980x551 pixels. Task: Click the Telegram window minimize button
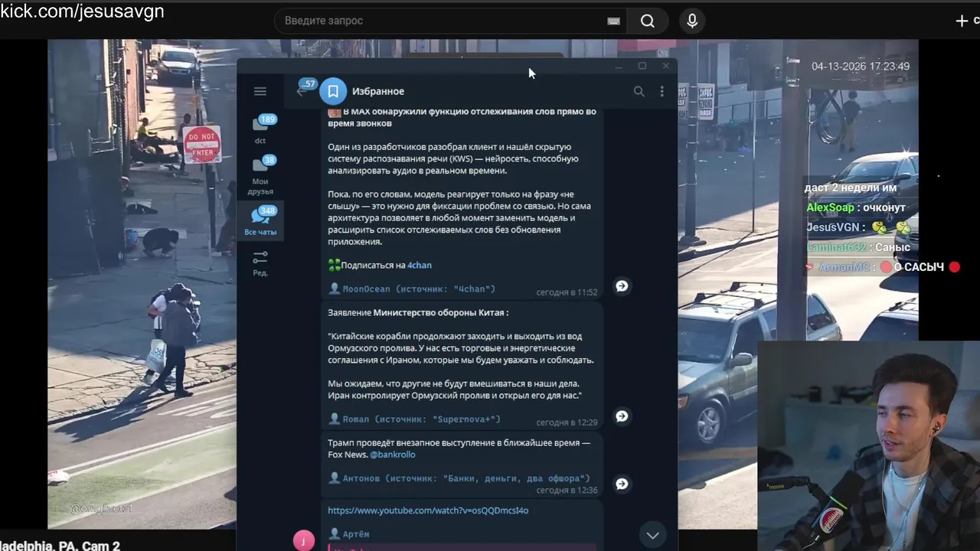[619, 67]
